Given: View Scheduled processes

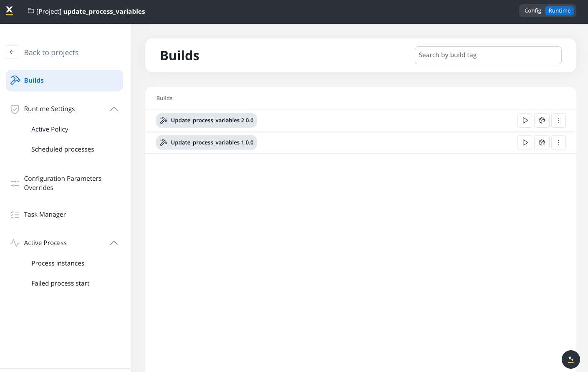Looking at the screenshot, I should tap(63, 149).
